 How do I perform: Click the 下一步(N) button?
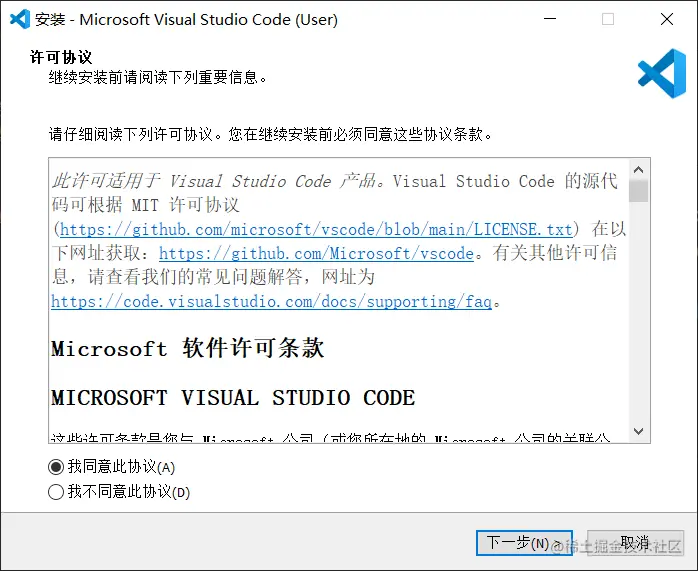coord(524,543)
